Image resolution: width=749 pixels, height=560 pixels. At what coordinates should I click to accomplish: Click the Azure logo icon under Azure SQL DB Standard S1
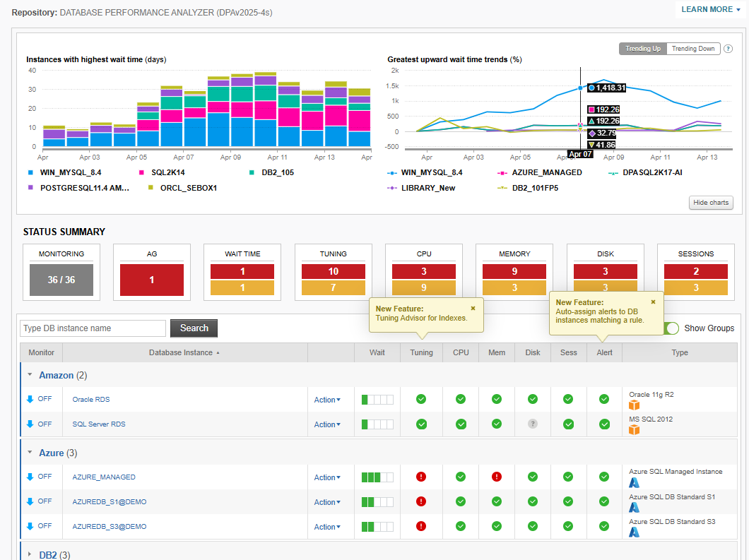[x=634, y=508]
